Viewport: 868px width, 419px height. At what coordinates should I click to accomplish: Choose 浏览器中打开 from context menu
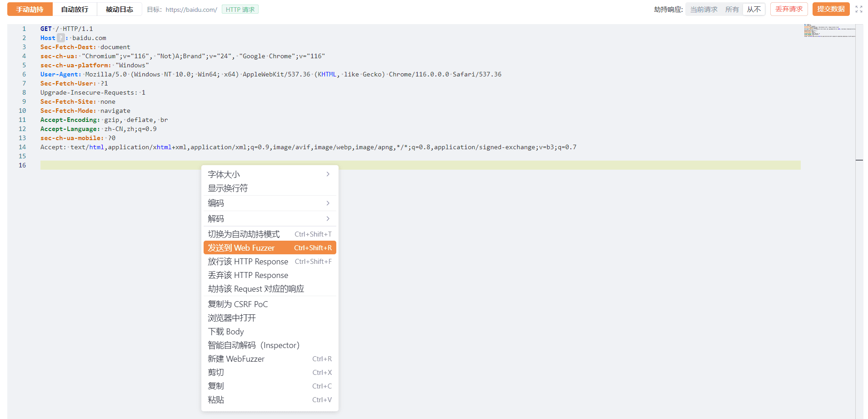pyautogui.click(x=232, y=318)
